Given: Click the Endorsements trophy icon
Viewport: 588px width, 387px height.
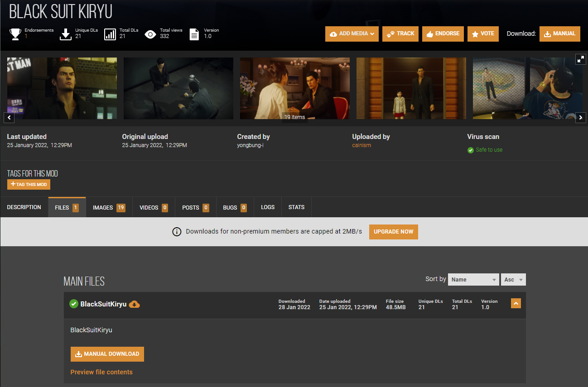Looking at the screenshot, I should click(x=15, y=34).
